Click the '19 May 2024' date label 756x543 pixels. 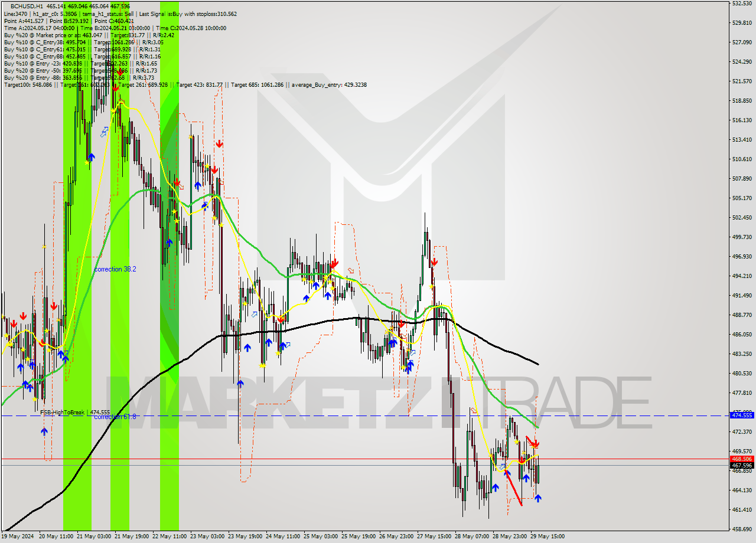click(x=18, y=537)
